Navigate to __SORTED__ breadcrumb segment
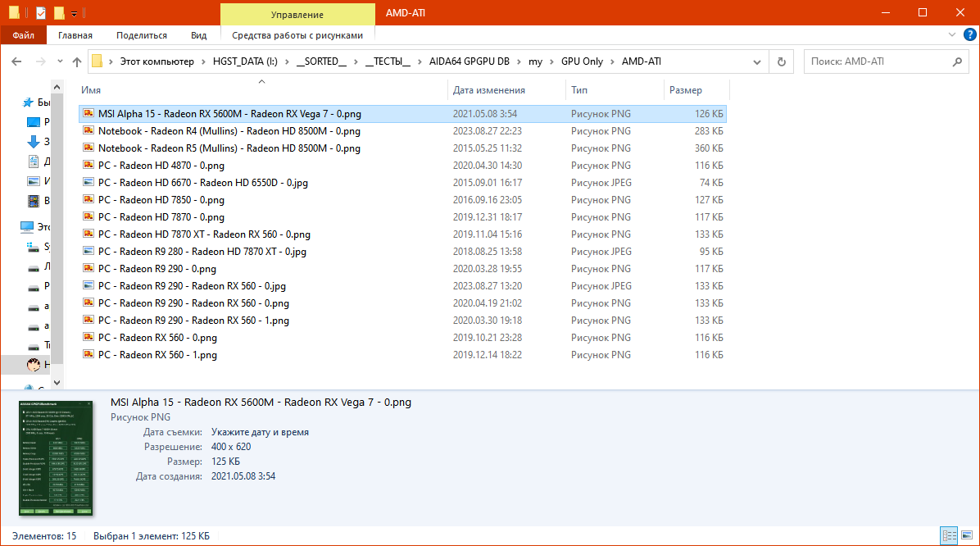This screenshot has width=980, height=546. point(321,61)
